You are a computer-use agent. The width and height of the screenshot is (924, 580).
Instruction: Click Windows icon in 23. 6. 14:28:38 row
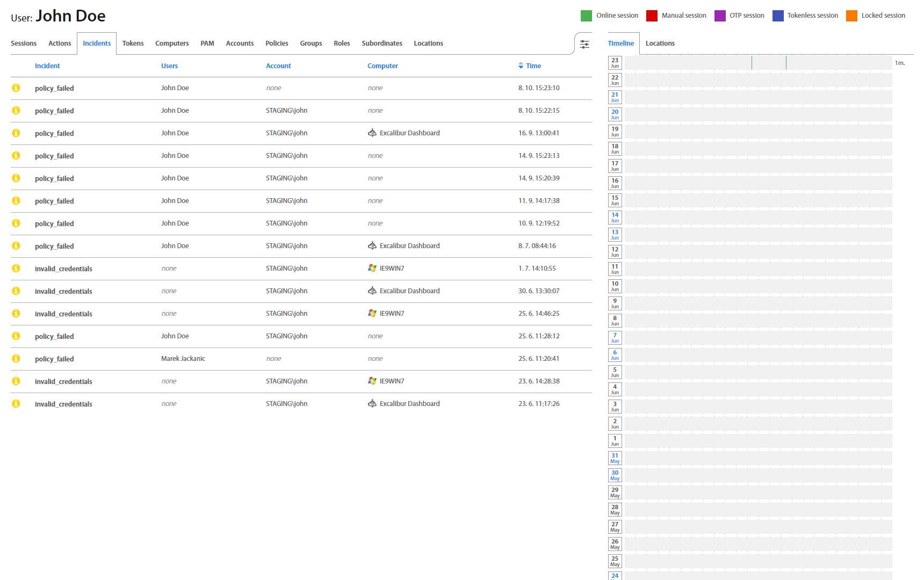[372, 381]
